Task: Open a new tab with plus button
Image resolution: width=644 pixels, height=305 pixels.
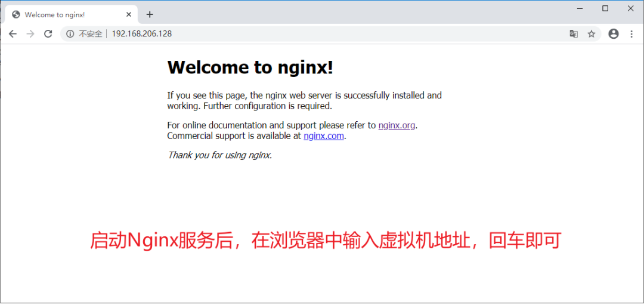Action: tap(150, 14)
